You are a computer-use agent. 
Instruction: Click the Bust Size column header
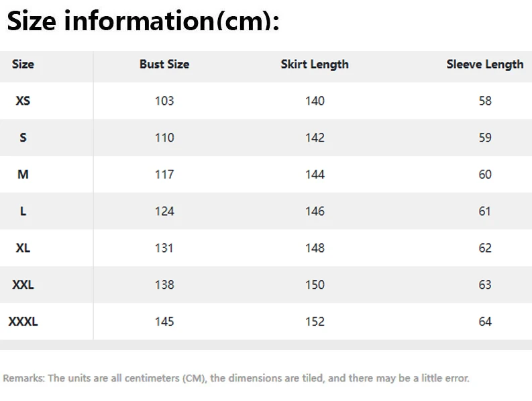pyautogui.click(x=164, y=64)
